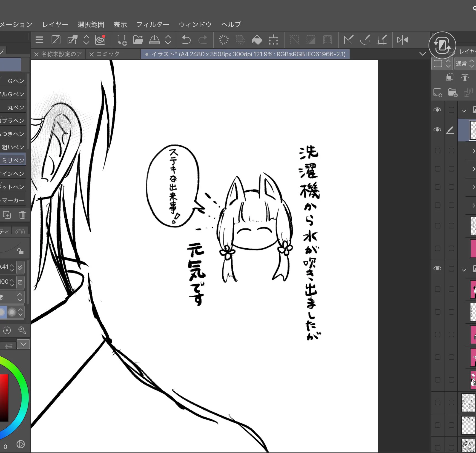Image resolution: width=476 pixels, height=453 pixels.
Task: Click the save file icon
Action: click(x=155, y=40)
